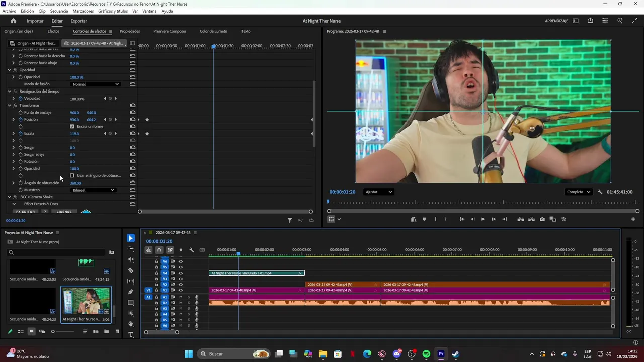The height and width of the screenshot is (362, 644).
Task: Select the Pen tool in timeline toolbar
Action: (131, 292)
